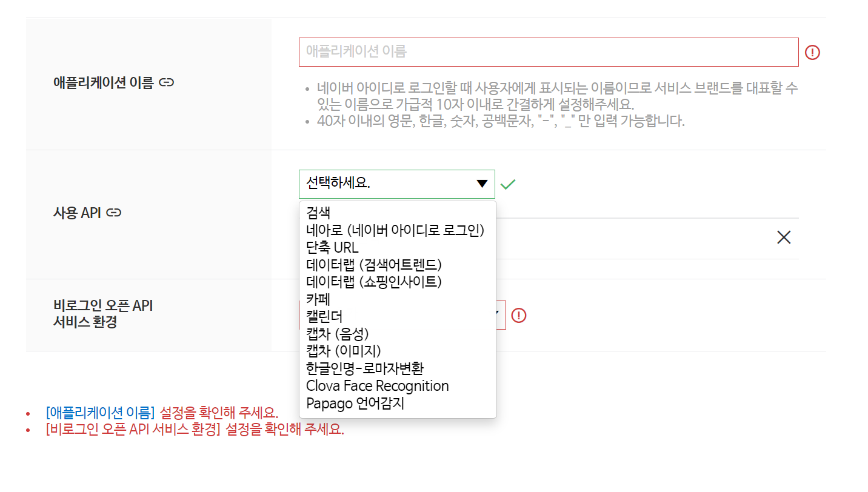Click the 40자 이내의 영문 guidance text

click(501, 121)
